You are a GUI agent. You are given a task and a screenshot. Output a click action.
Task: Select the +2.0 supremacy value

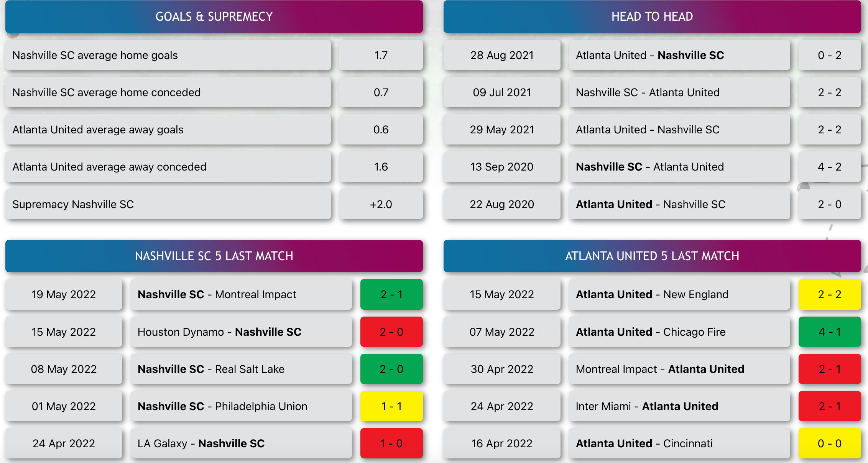click(x=381, y=204)
